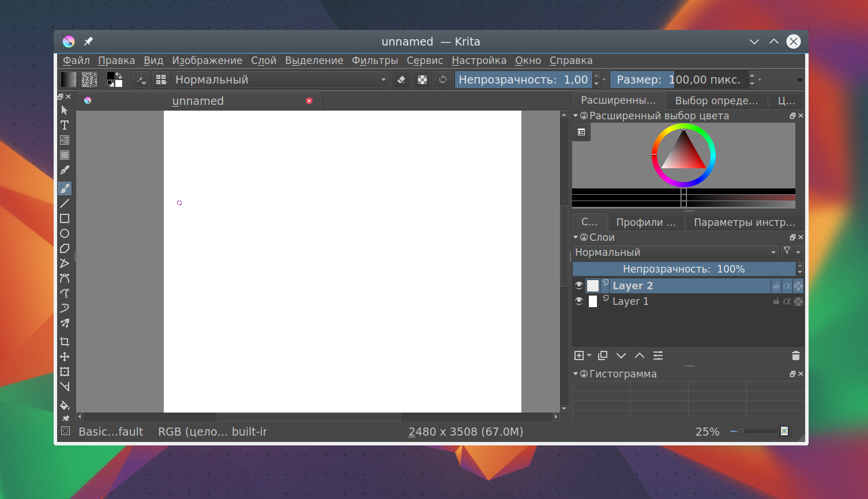The image size is (868, 499).
Task: Duplicate the current layer
Action: pos(603,356)
